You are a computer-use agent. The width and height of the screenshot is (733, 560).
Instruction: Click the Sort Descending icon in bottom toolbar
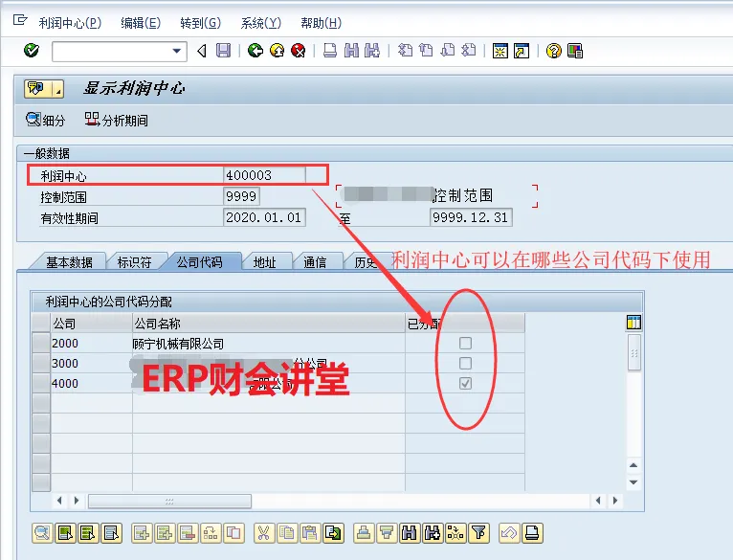(x=387, y=533)
